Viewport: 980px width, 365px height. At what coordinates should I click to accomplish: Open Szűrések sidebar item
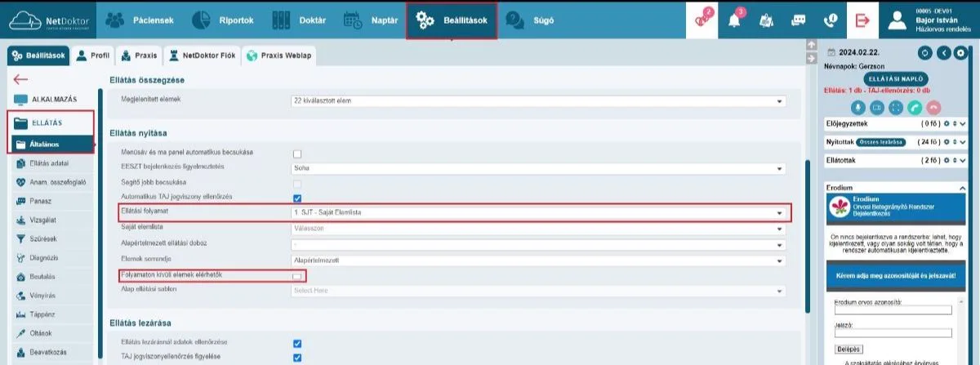(52, 238)
